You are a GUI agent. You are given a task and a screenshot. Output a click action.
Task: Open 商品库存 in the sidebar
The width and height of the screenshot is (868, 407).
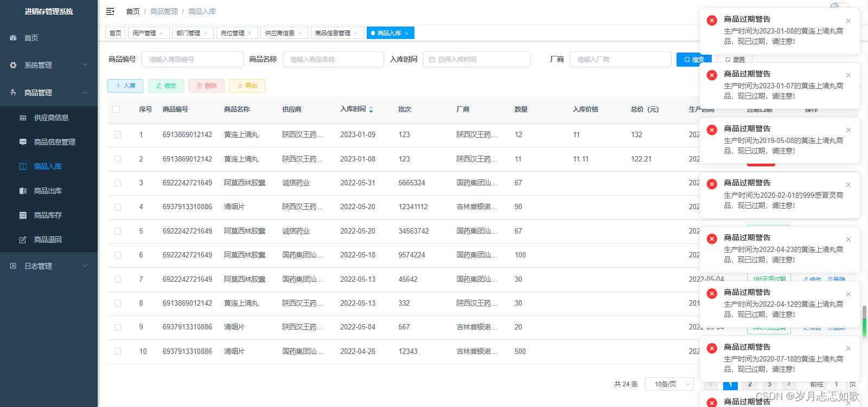[49, 215]
